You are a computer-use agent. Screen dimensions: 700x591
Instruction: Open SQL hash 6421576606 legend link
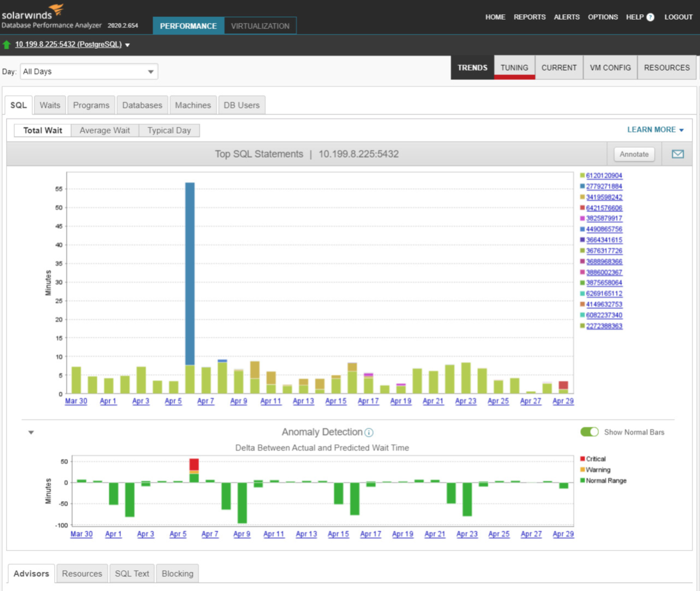tap(604, 208)
